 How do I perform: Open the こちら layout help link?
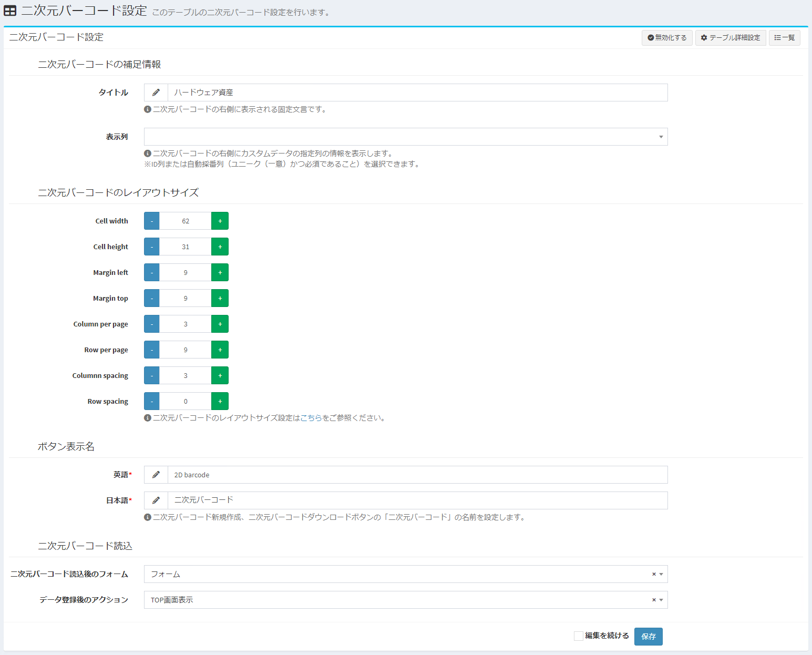click(311, 418)
